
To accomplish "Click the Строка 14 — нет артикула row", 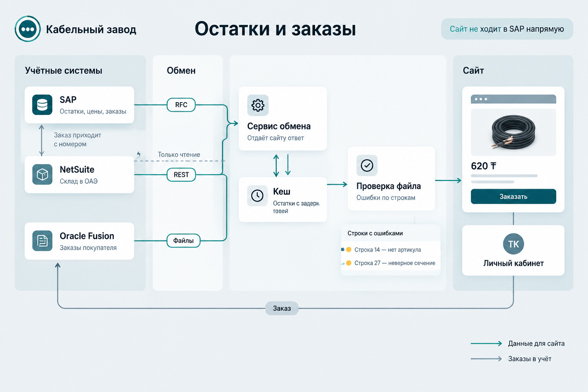I will (x=390, y=250).
